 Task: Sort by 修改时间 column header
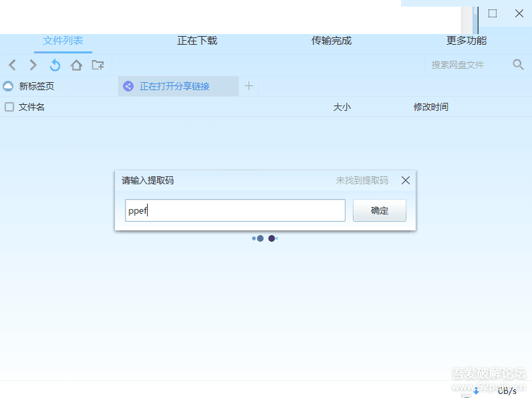(431, 107)
